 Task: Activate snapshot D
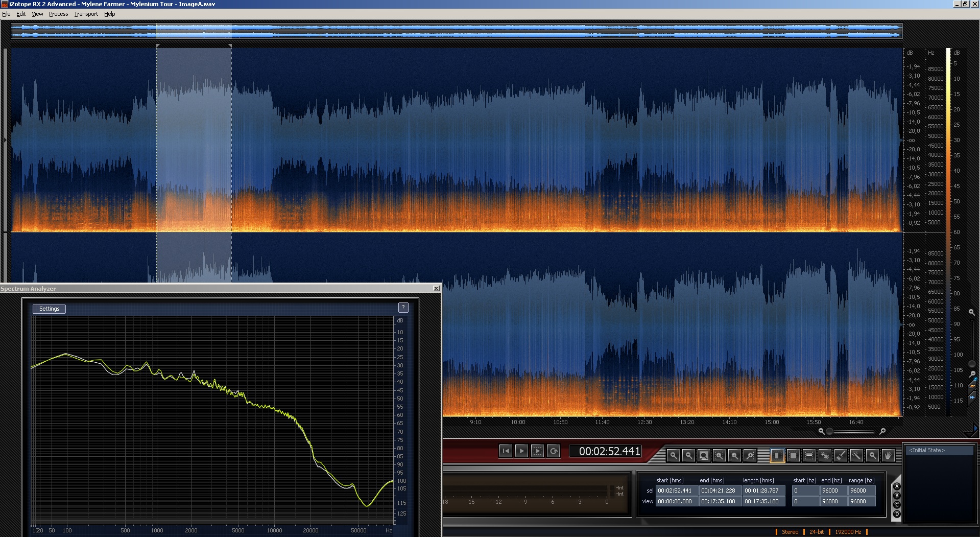(897, 514)
